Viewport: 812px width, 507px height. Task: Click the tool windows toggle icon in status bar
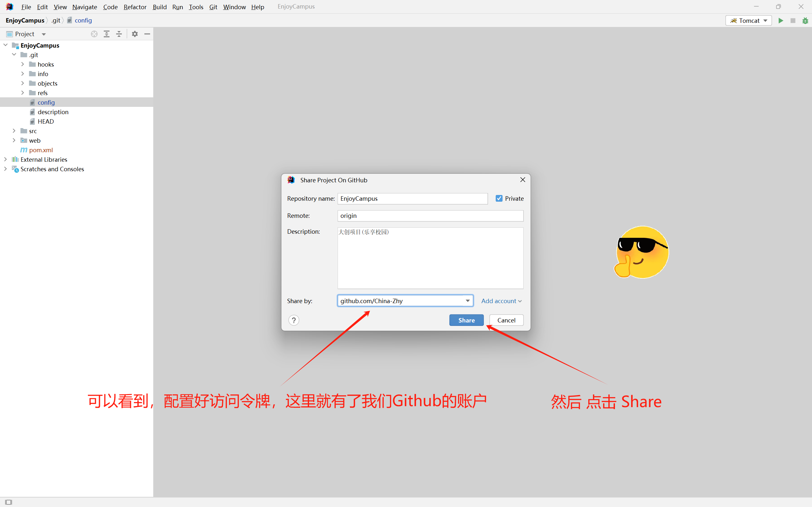point(9,502)
